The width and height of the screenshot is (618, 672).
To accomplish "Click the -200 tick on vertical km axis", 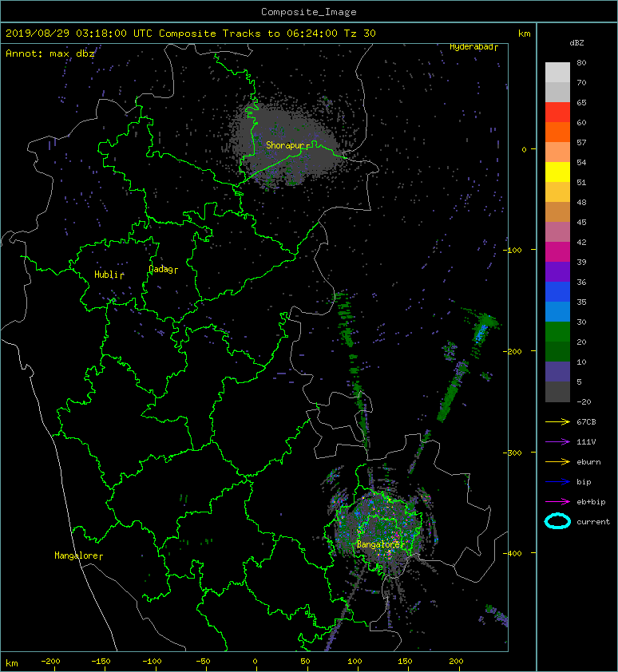I will (513, 351).
